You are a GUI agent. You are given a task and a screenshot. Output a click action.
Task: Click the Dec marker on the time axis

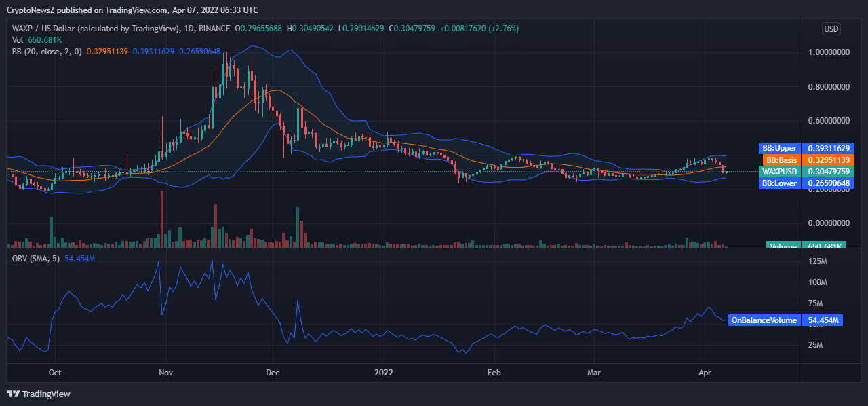tap(273, 373)
